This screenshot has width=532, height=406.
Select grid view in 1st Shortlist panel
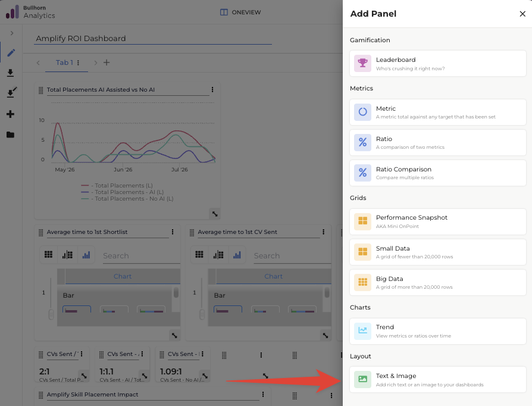(x=49, y=255)
